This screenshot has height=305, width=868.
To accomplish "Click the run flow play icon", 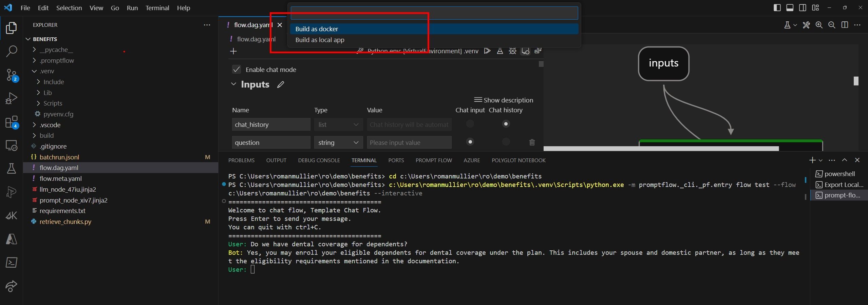I will click(487, 51).
